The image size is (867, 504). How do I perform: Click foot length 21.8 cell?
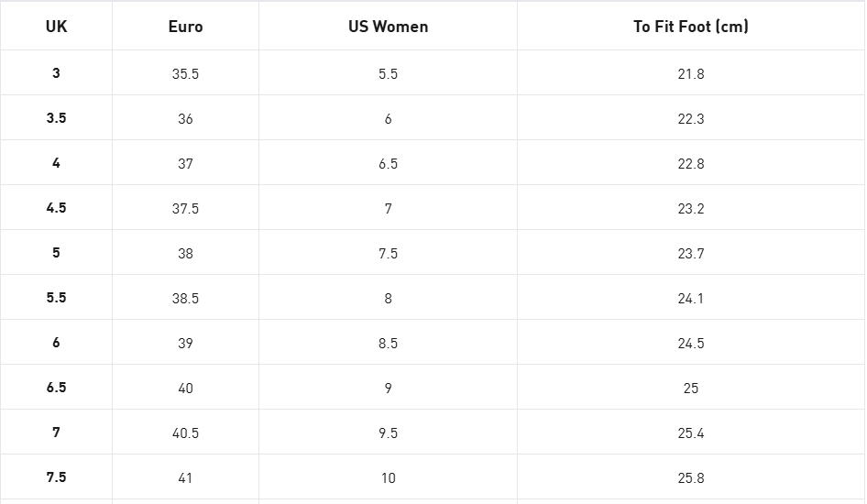(691, 73)
